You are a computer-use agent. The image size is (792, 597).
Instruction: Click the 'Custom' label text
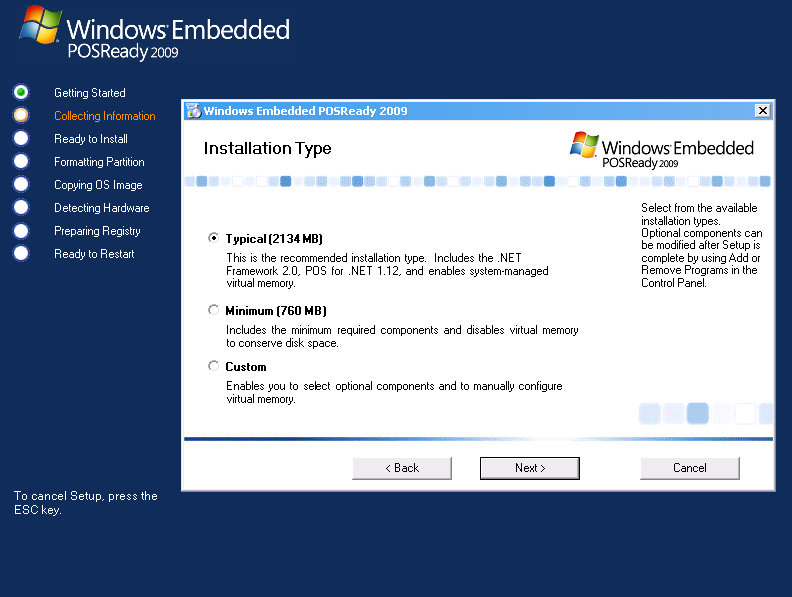(245, 367)
